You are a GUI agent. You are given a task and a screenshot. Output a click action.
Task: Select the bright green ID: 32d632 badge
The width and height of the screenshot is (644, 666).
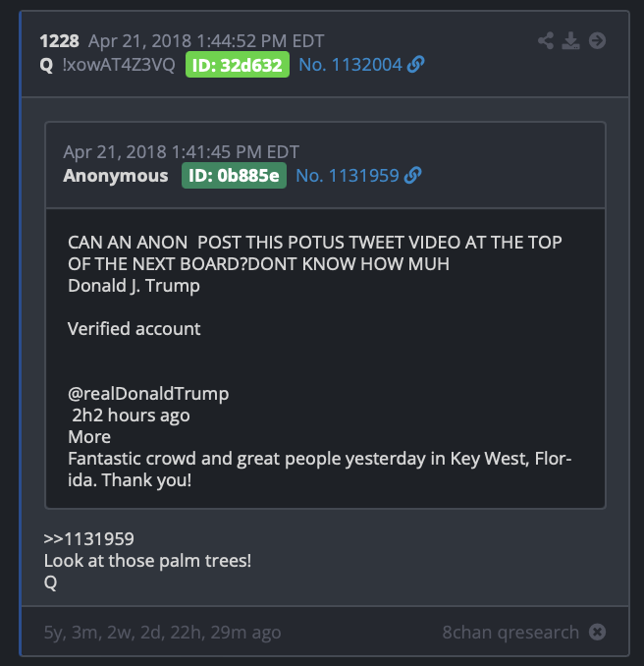point(238,65)
